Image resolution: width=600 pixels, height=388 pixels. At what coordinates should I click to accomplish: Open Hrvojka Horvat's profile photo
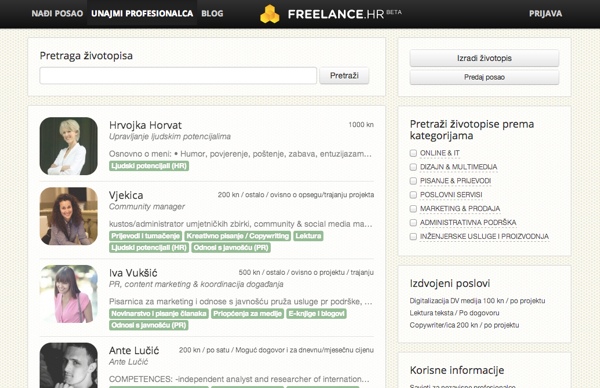[68, 146]
